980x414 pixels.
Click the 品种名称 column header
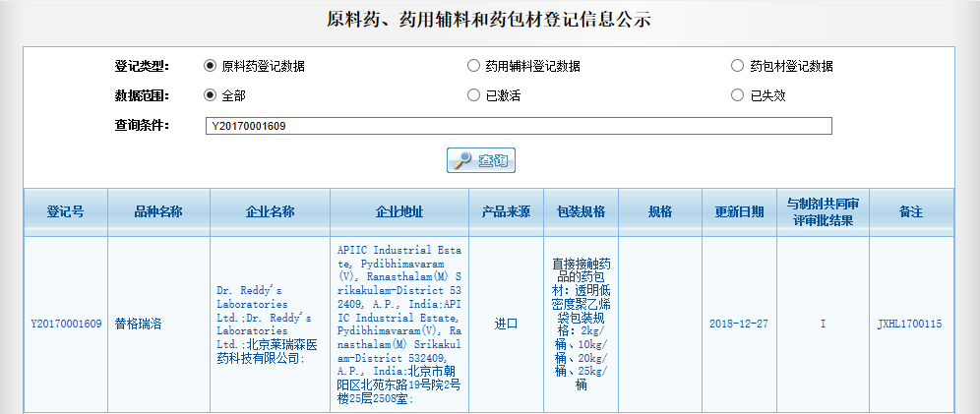pyautogui.click(x=158, y=212)
